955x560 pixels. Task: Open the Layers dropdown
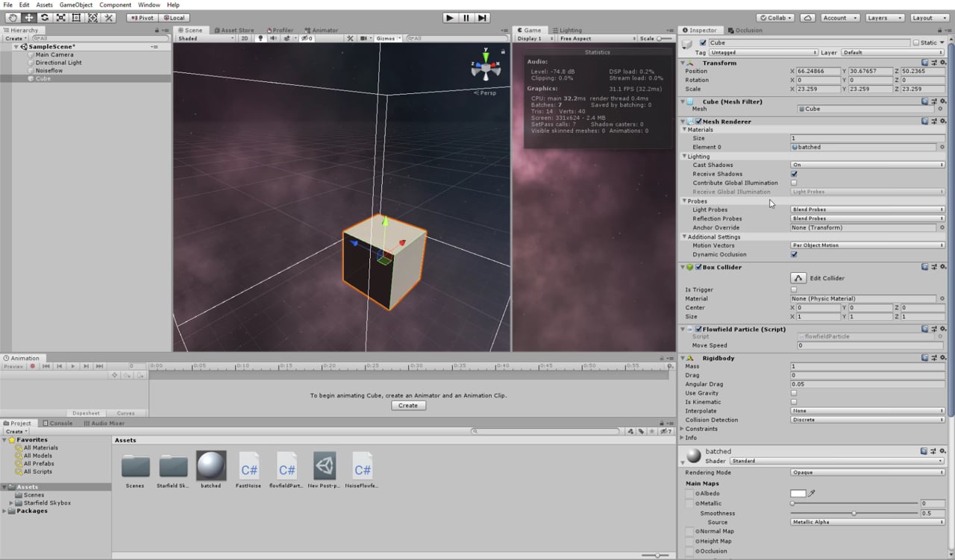(884, 17)
